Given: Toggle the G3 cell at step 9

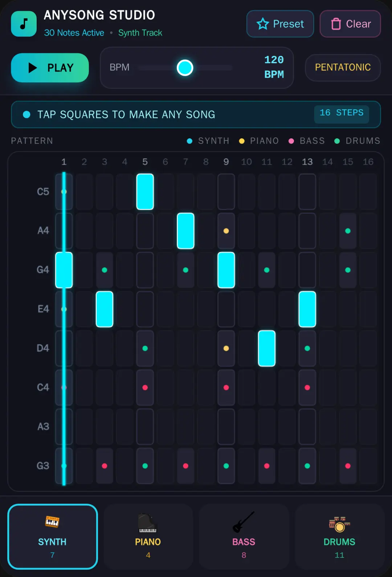Looking at the screenshot, I should pyautogui.click(x=226, y=466).
